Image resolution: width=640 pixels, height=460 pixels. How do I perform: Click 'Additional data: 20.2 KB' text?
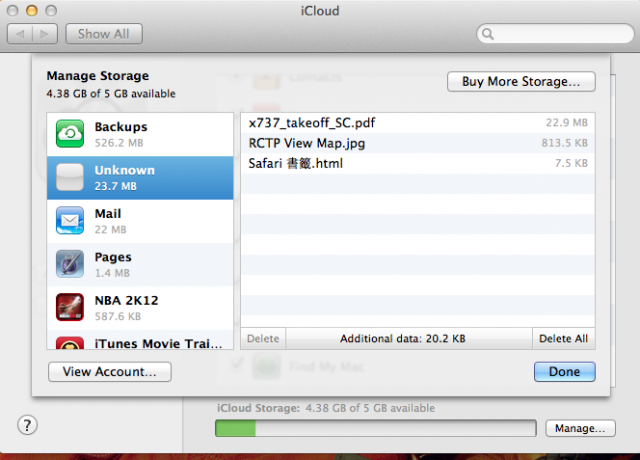[x=403, y=339]
